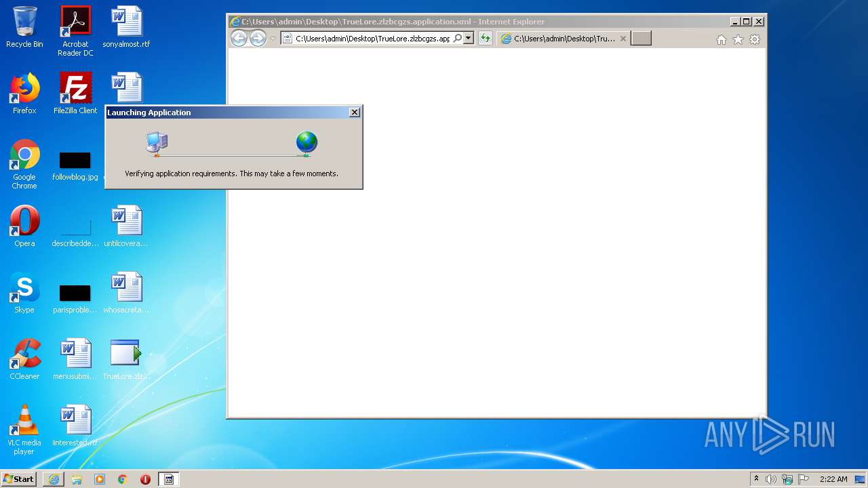This screenshot has height=488, width=868.
Task: Select TrueLore.zlz... application file
Action: (126, 359)
